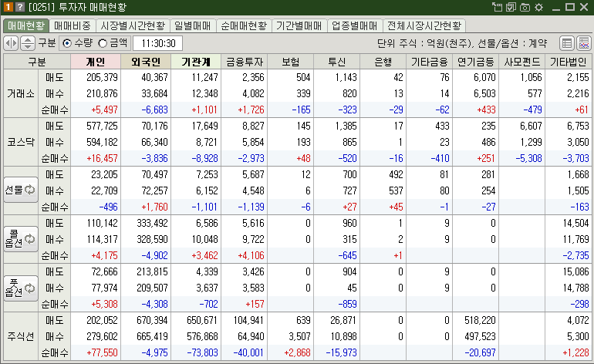Switch to table view icon
The width and height of the screenshot is (594, 364).
(567, 43)
